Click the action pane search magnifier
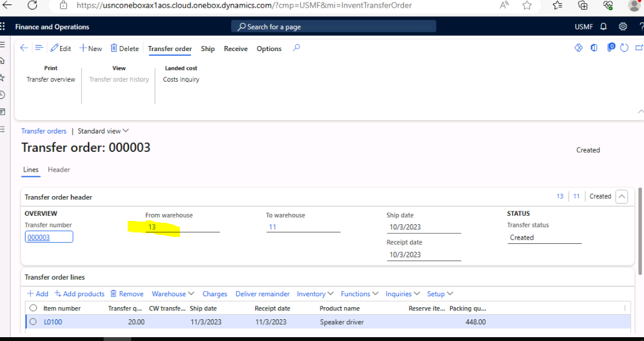644x341 pixels. 296,48
